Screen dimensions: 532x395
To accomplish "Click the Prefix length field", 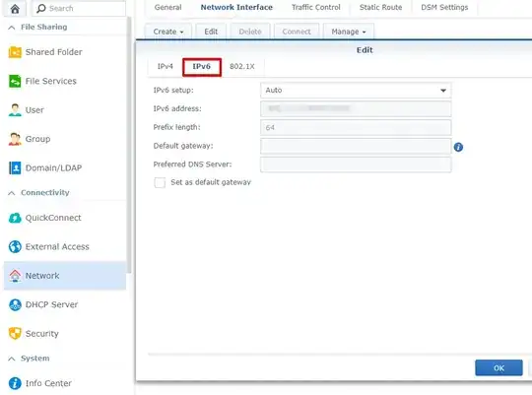I will tap(356, 127).
